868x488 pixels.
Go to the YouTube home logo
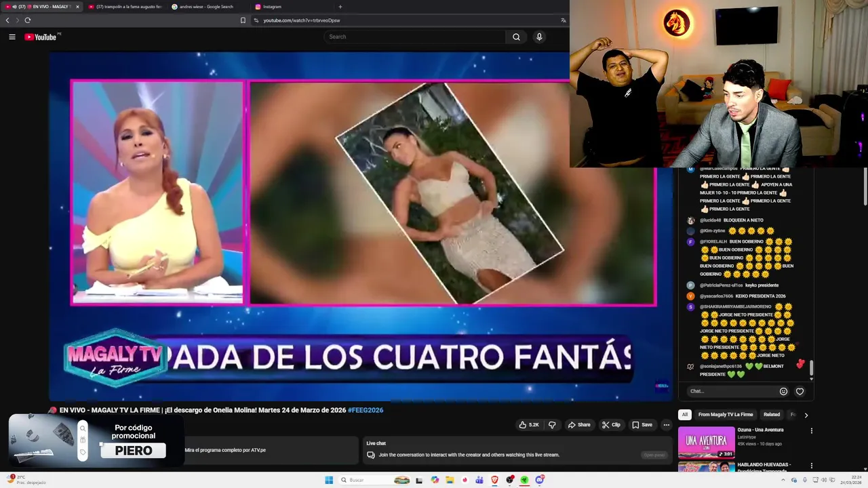(x=41, y=37)
